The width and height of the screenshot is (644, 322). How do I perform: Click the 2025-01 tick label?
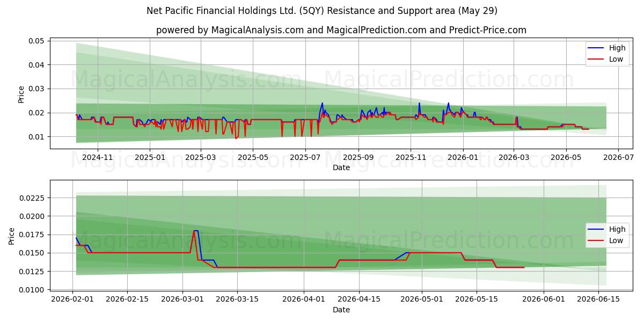click(x=149, y=157)
